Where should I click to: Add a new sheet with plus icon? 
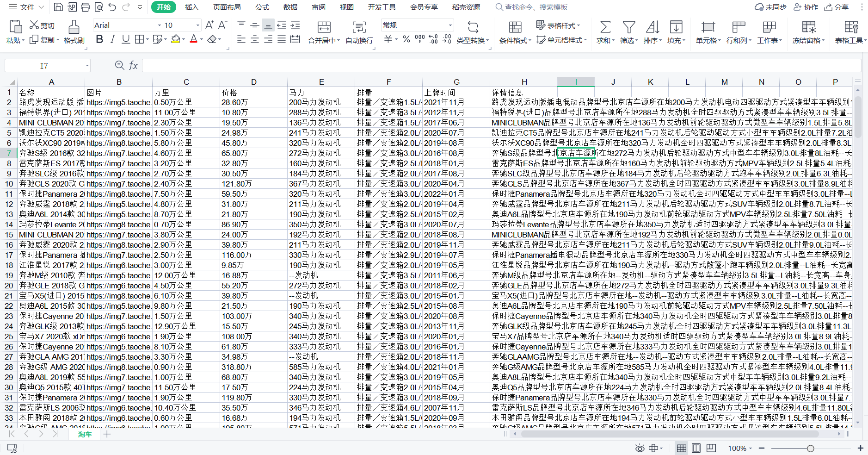[x=107, y=434]
